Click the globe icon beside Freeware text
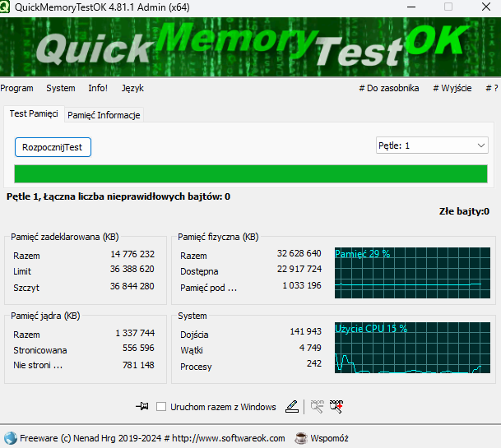The image size is (501, 448). pos(11,438)
